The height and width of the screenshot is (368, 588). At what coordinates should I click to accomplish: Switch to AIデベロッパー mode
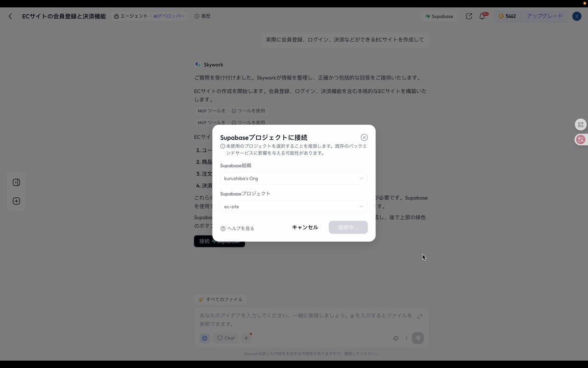coord(170,16)
